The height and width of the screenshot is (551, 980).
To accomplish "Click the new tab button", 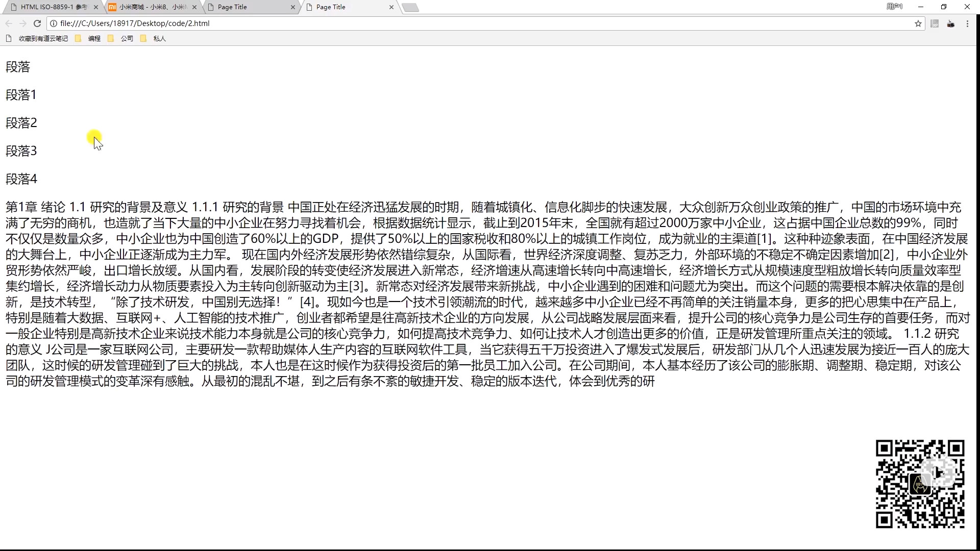I will 410,7.
